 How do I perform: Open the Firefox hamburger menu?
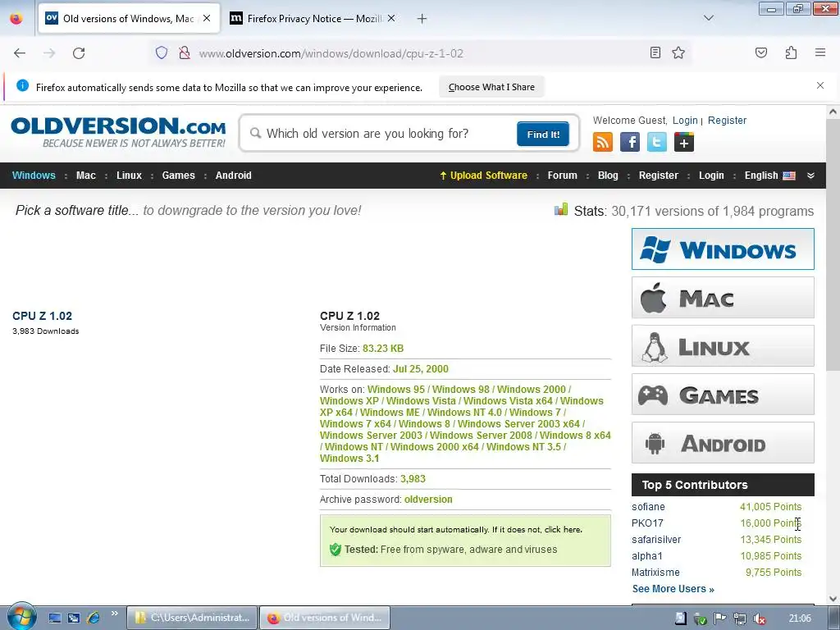820,52
